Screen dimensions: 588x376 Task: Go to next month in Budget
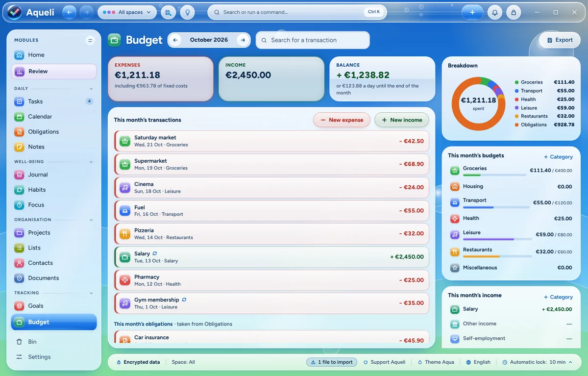pyautogui.click(x=243, y=40)
